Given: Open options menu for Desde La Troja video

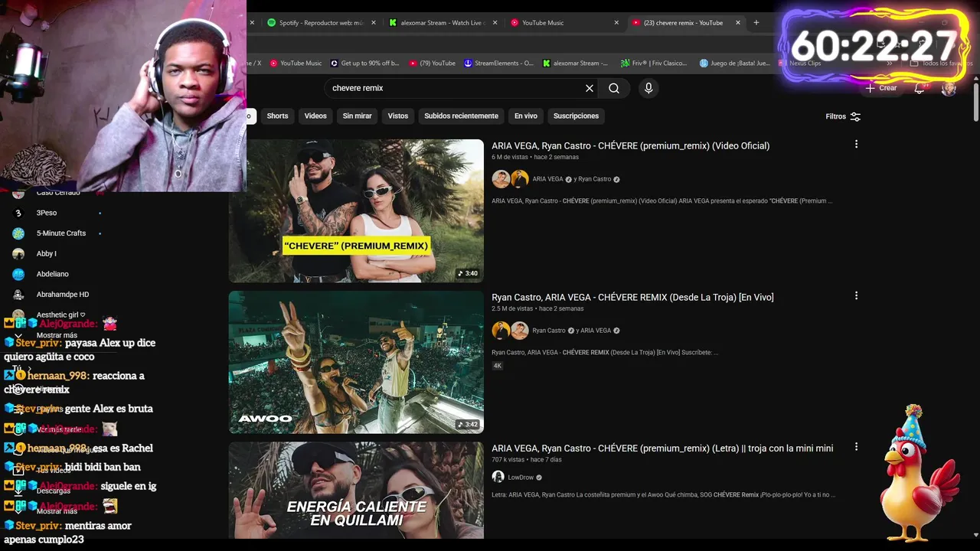Looking at the screenshot, I should click(x=856, y=295).
